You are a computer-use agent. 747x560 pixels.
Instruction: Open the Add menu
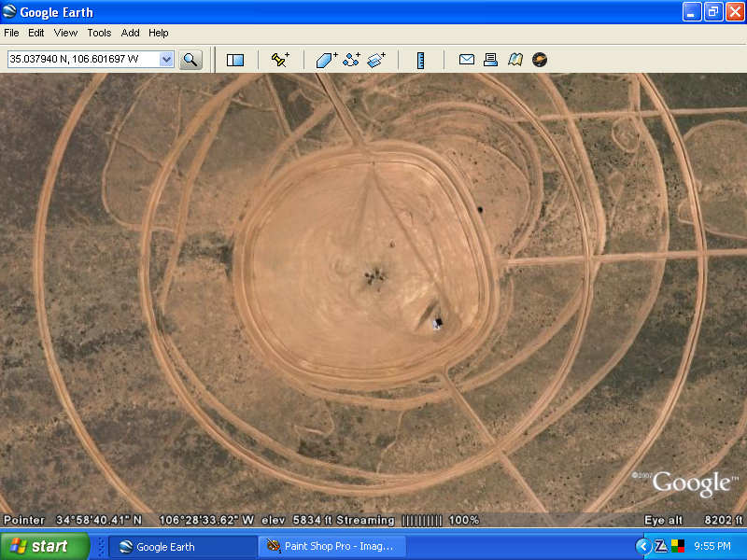tap(130, 33)
